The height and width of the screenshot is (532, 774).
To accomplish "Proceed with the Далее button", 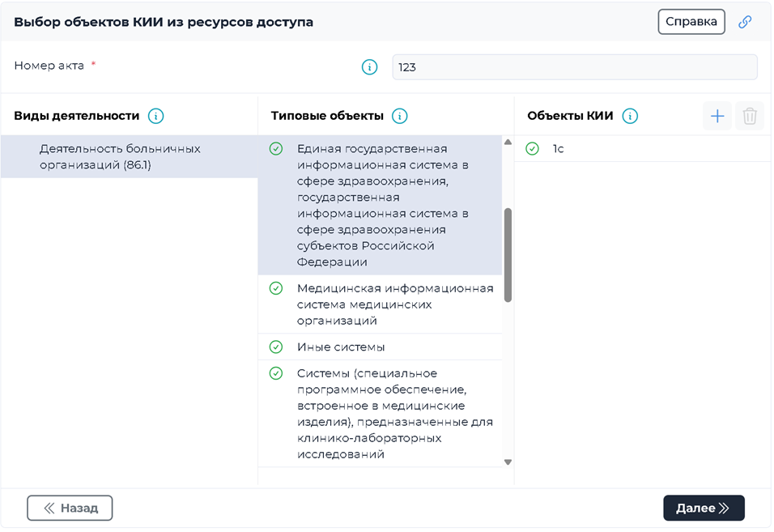I will 703,508.
